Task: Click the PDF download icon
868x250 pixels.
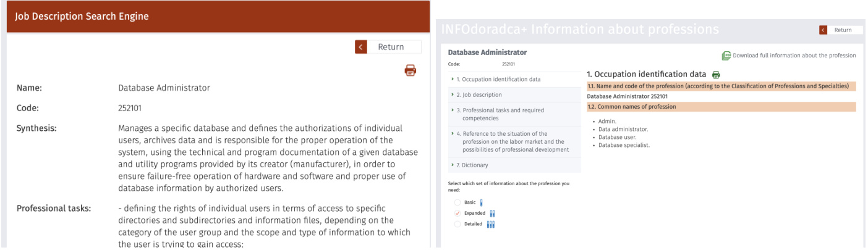Action: [x=726, y=56]
